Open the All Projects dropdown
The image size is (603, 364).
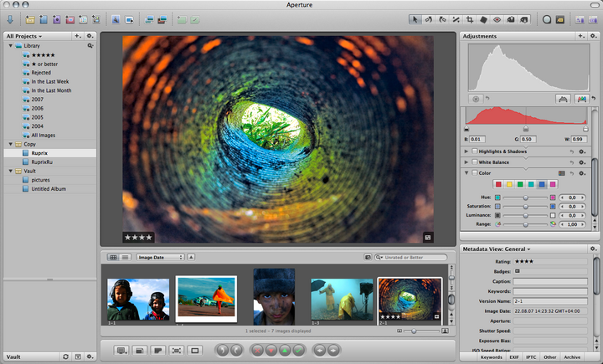[x=23, y=36]
